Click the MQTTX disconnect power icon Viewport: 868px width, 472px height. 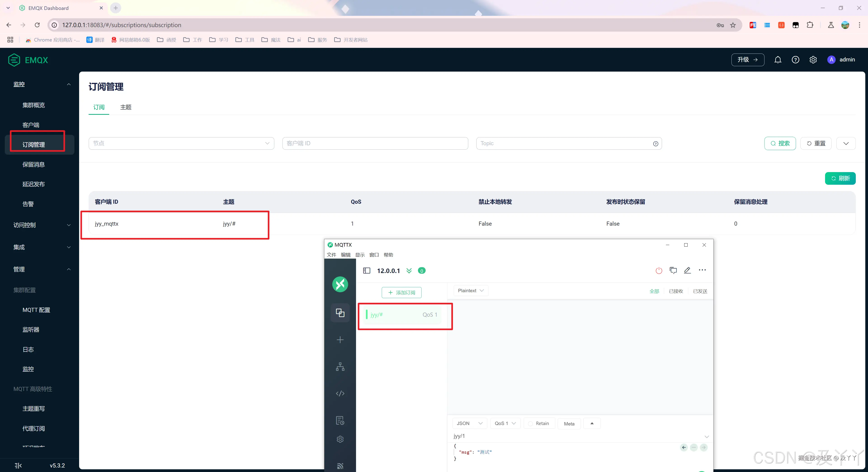(x=659, y=270)
